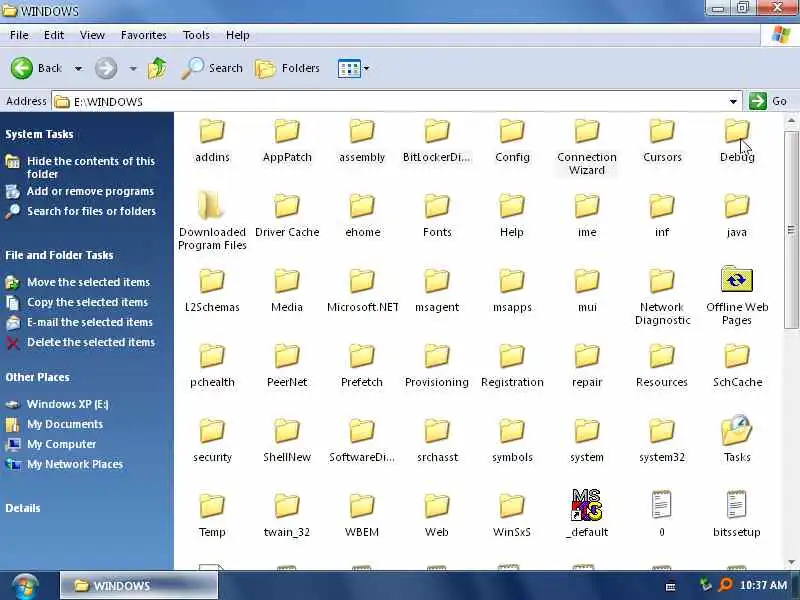Click the vertical scrollbar thumb

point(791,230)
